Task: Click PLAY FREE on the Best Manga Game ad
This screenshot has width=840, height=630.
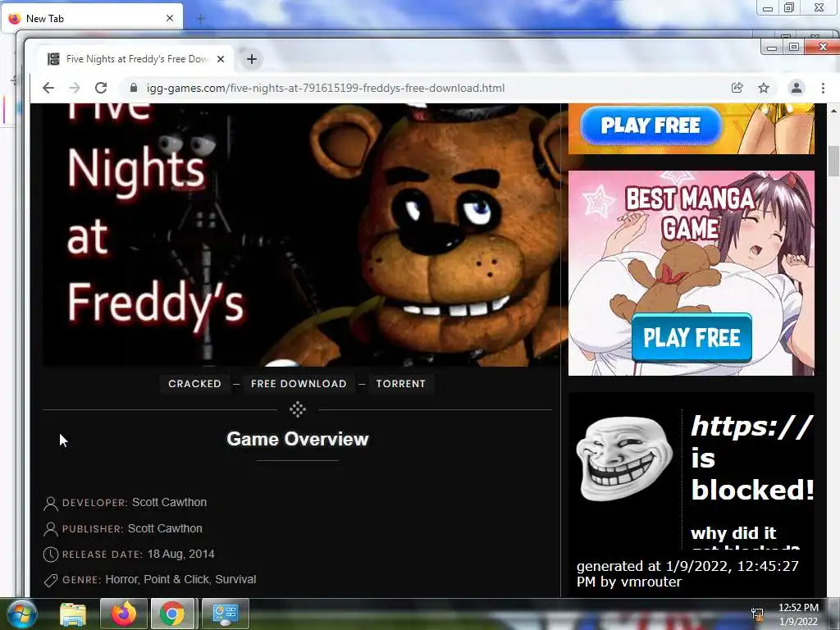Action: click(692, 337)
